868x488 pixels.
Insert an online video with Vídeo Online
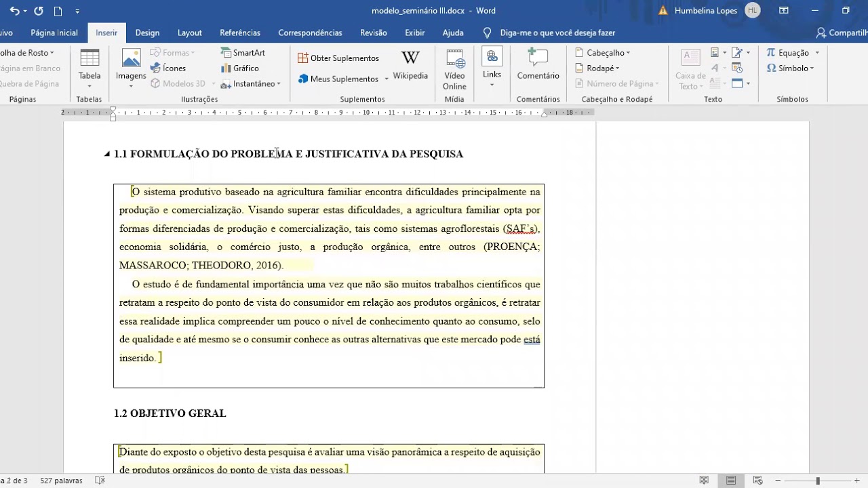pyautogui.click(x=454, y=69)
